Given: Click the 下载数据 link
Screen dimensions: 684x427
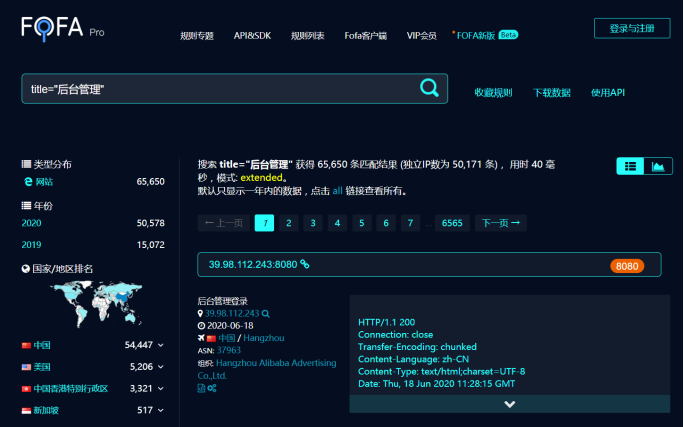Looking at the screenshot, I should point(551,92).
